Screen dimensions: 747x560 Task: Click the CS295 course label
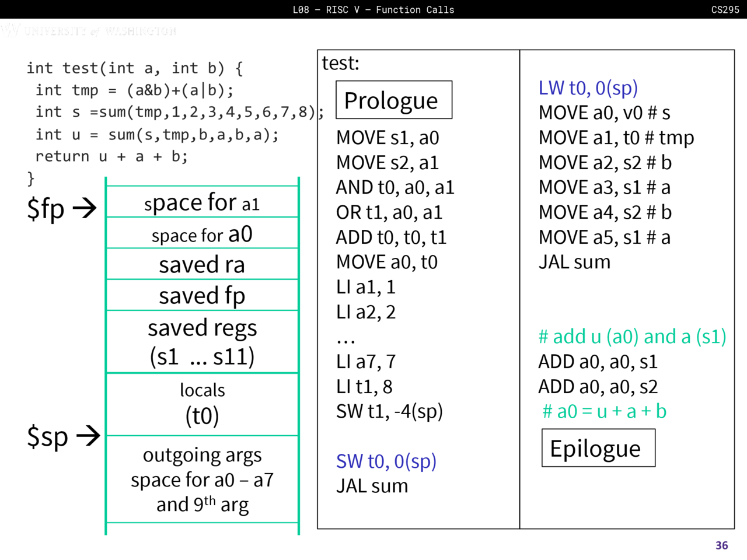coord(725,9)
